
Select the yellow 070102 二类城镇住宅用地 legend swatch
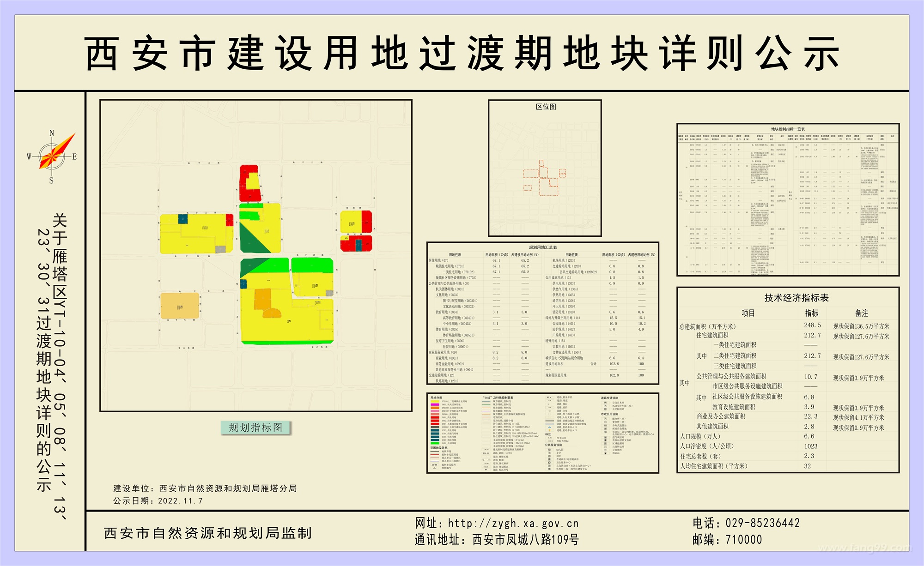pyautogui.click(x=435, y=401)
